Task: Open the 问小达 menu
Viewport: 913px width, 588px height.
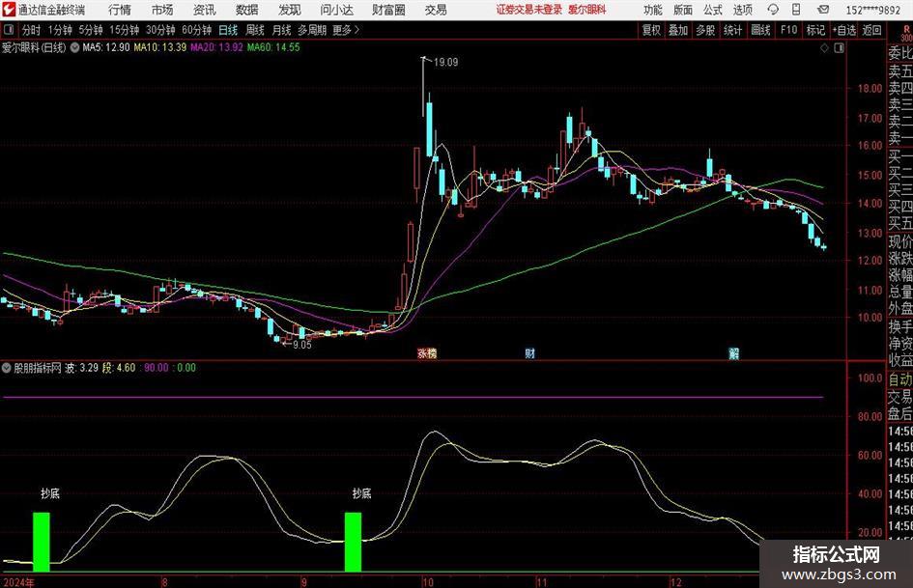Action: 336,10
